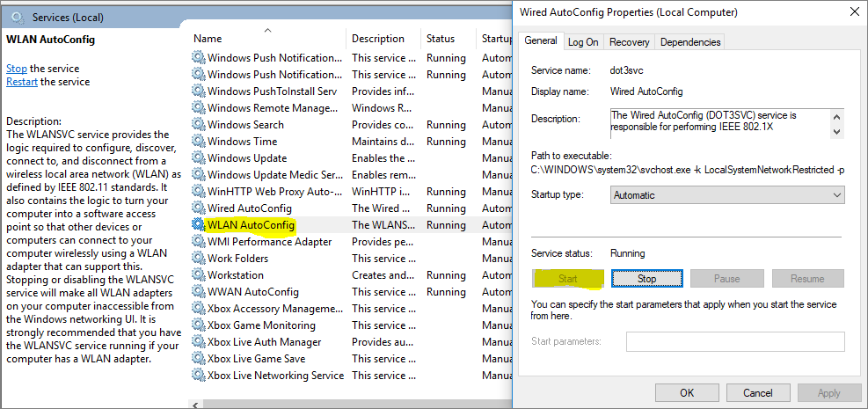868x409 pixels.
Task: Open the Recovery tab
Action: [x=630, y=42]
